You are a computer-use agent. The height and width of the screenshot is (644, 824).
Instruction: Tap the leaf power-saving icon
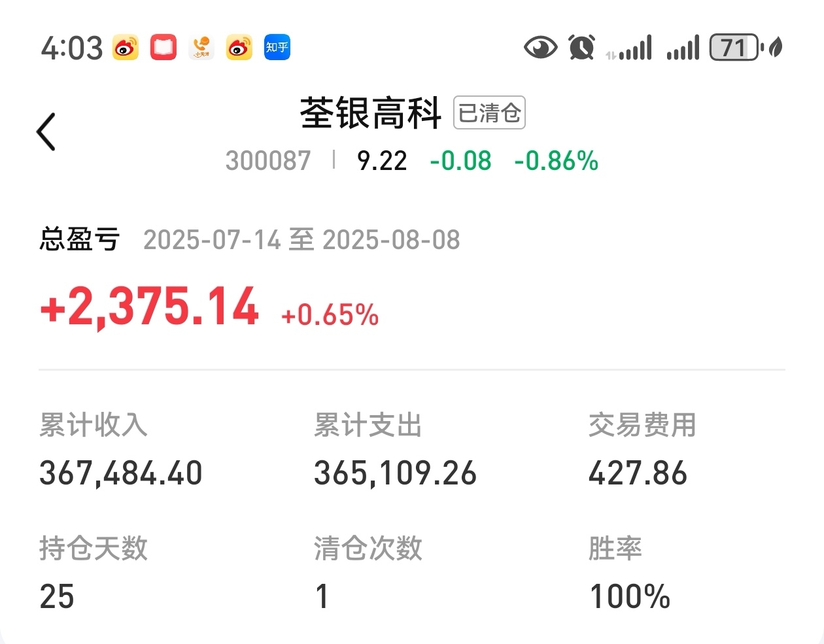click(x=776, y=48)
